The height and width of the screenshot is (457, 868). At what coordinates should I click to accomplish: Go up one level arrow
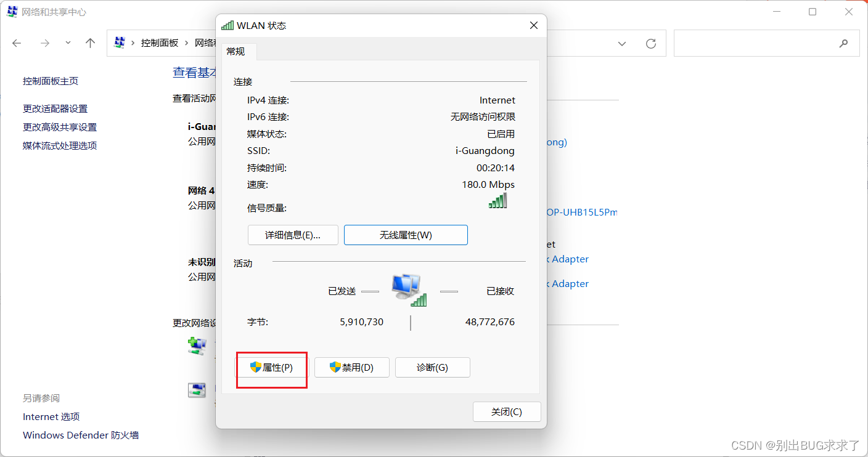[91, 43]
